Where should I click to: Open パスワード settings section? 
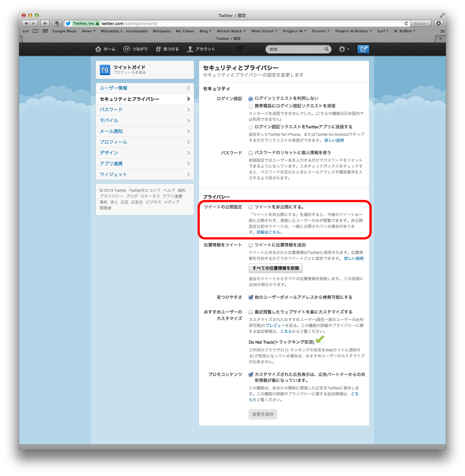point(145,109)
